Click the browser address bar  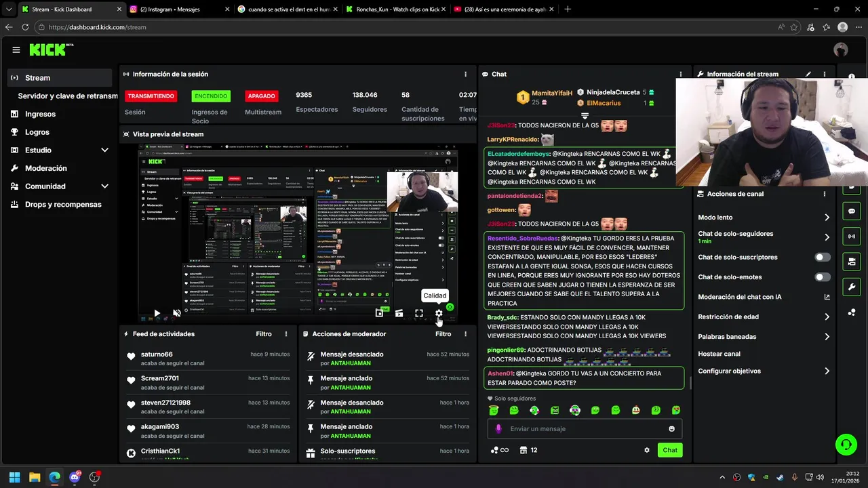tap(407, 27)
